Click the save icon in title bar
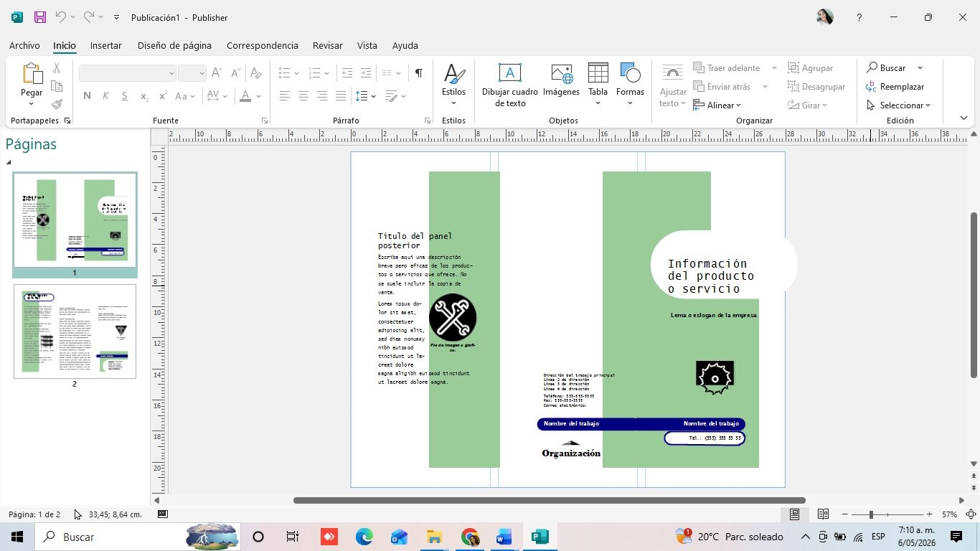The width and height of the screenshot is (980, 551). pos(39,17)
